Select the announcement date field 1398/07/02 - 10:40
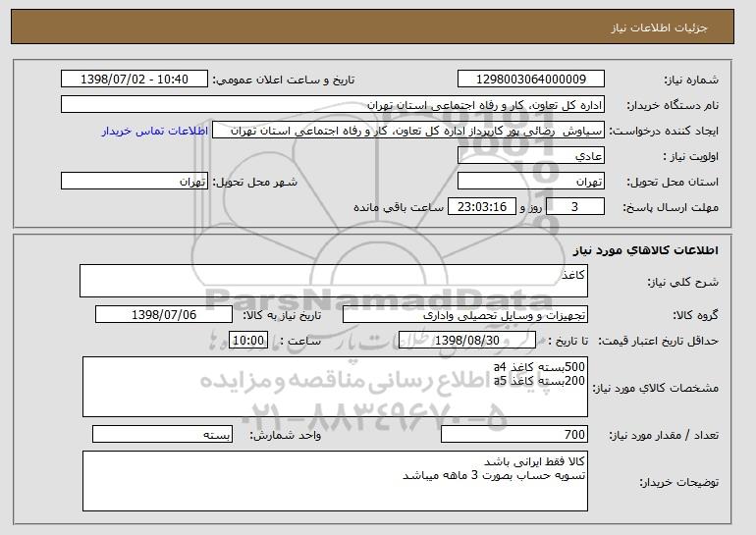This screenshot has height=535, width=756. pos(135,80)
